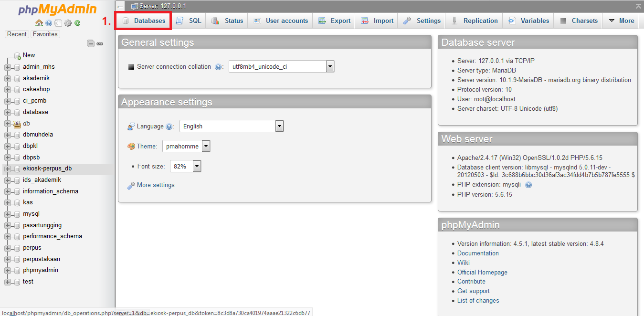Show the Recent tables list
Screen dimensions: 644x316
[x=17, y=34]
